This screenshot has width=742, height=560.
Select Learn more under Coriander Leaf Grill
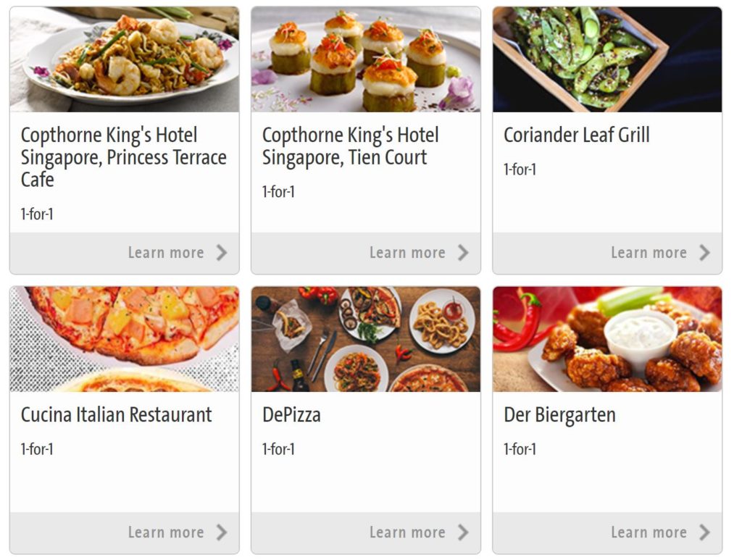[649, 253]
